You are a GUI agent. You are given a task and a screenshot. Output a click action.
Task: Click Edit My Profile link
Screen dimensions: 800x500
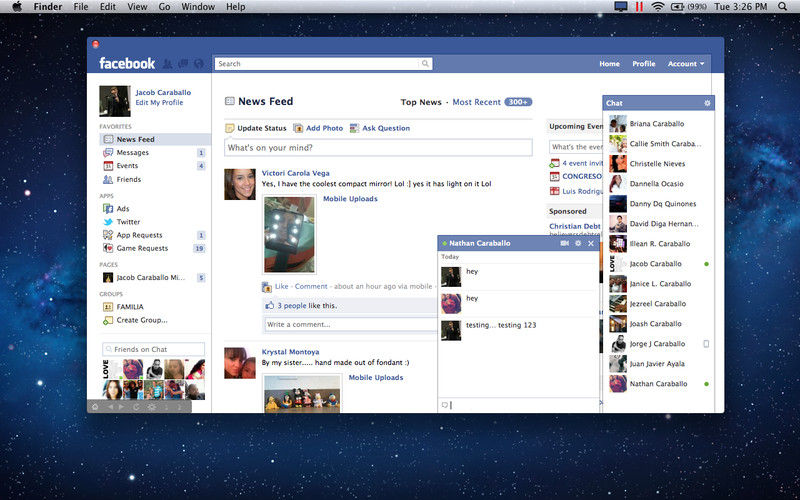point(159,103)
